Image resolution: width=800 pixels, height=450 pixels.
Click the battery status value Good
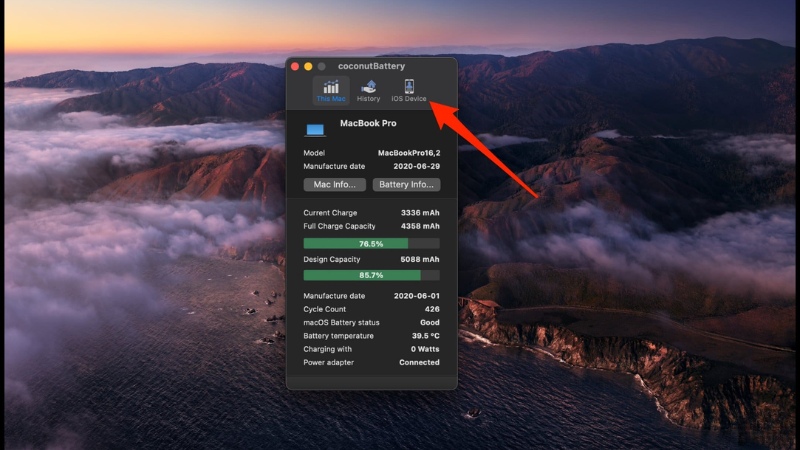(430, 322)
